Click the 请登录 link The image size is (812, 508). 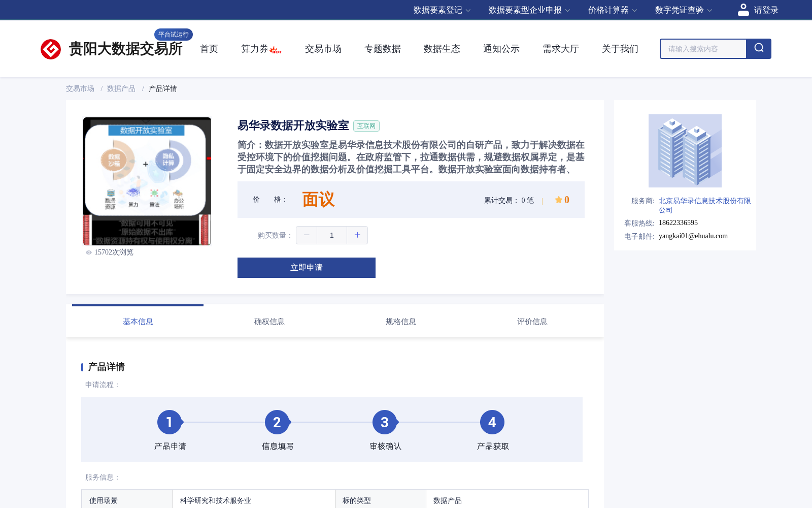(x=766, y=10)
